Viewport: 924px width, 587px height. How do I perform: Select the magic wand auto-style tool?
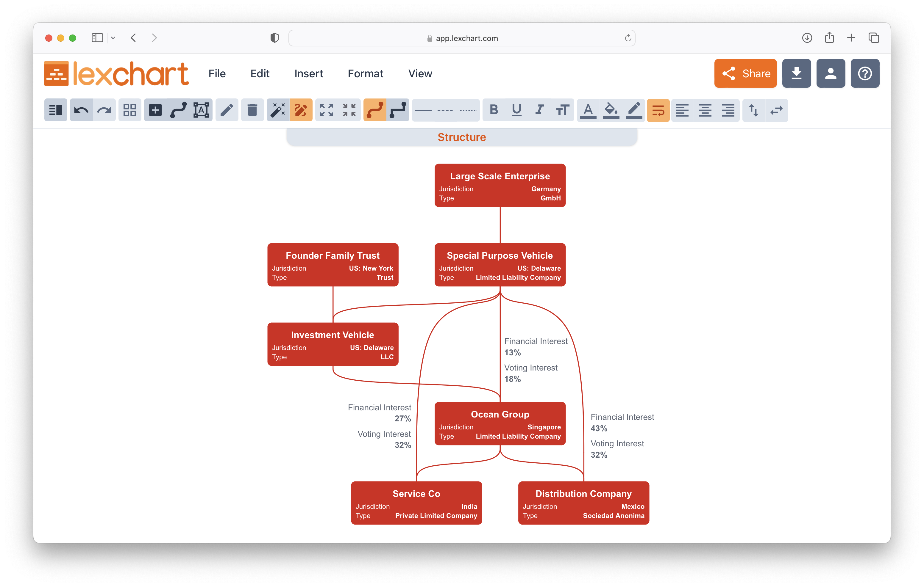[x=277, y=110]
